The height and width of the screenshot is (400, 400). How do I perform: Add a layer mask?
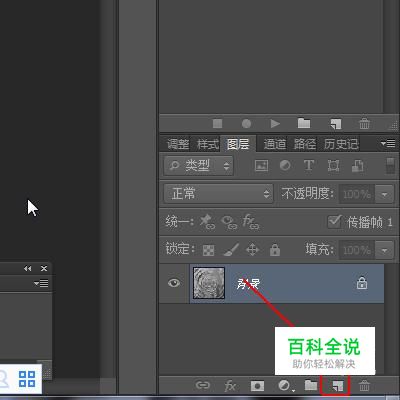(257, 386)
